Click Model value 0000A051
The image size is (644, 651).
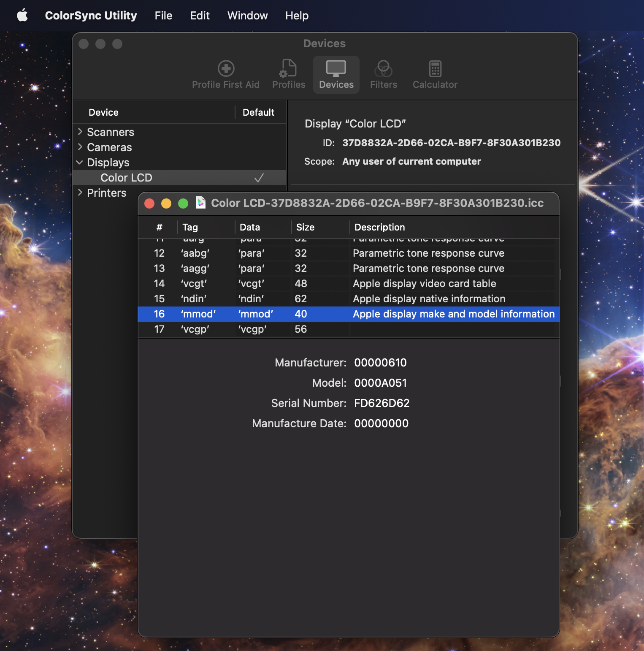380,383
